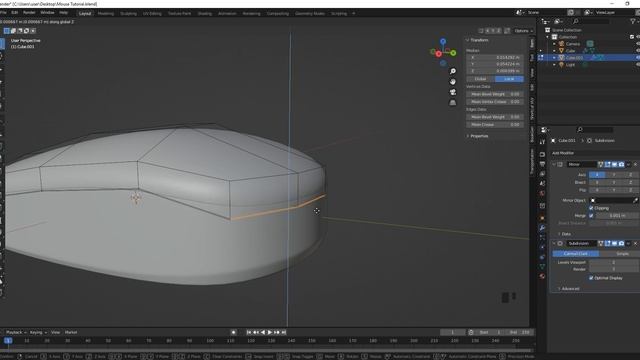Zoom the viewport with the magnifier icon
This screenshot has width=640, height=360.
tap(453, 71)
